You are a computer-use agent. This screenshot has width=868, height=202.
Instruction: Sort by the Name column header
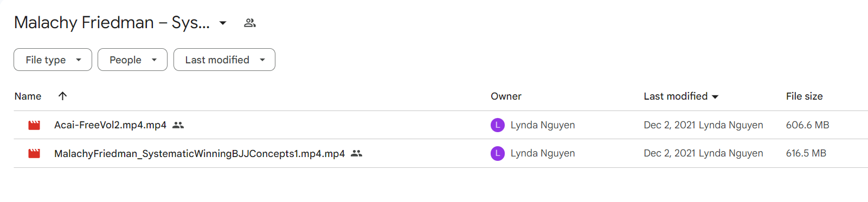pos(28,96)
